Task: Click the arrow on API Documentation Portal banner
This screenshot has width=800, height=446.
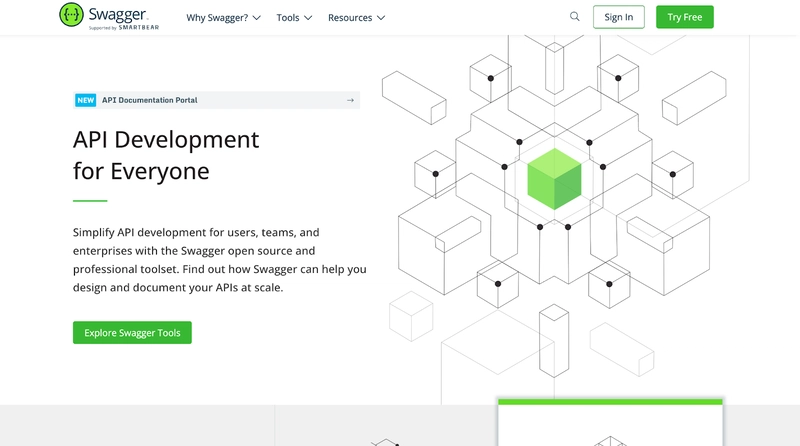Action: coord(350,100)
